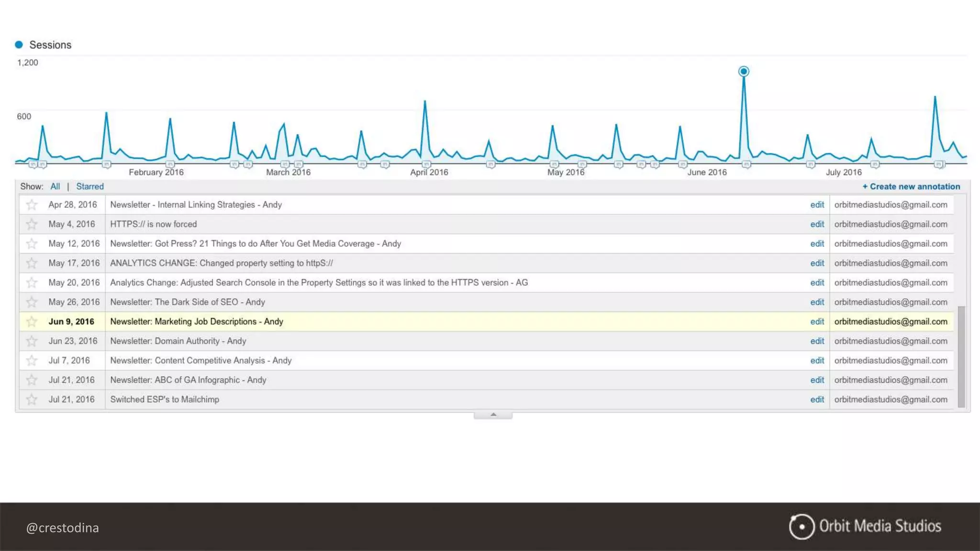
Task: Click the highlighted data point at chart peak
Action: click(744, 71)
